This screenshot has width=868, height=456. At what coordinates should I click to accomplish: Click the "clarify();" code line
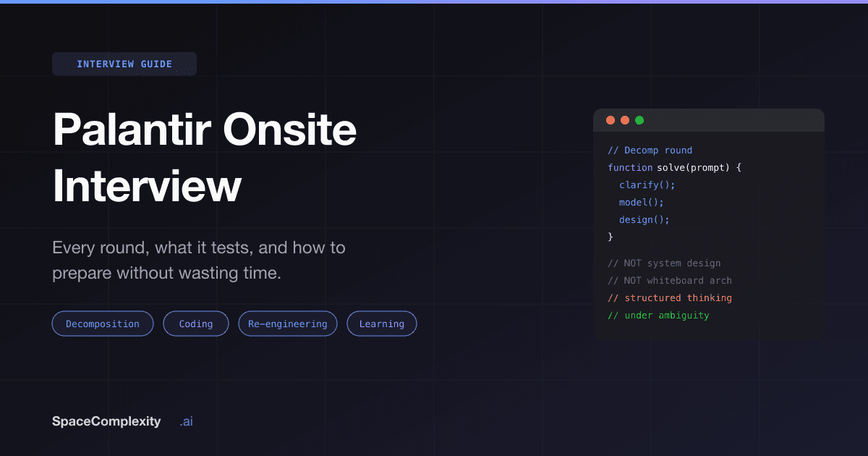point(647,185)
